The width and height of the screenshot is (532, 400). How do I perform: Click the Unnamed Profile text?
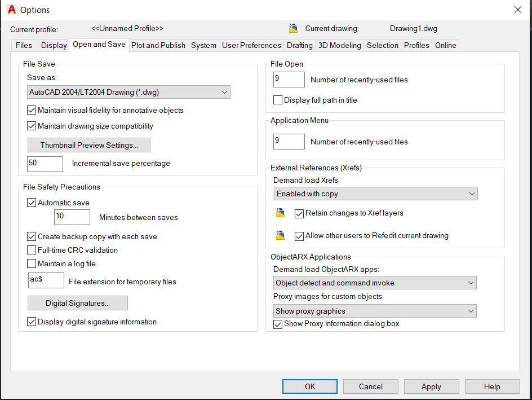127,29
